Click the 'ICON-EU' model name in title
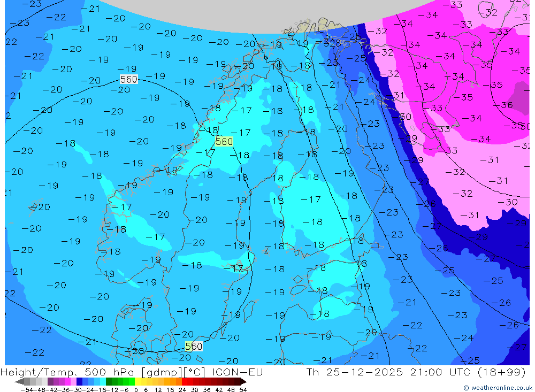This screenshot has width=535, height=392. [x=238, y=372]
